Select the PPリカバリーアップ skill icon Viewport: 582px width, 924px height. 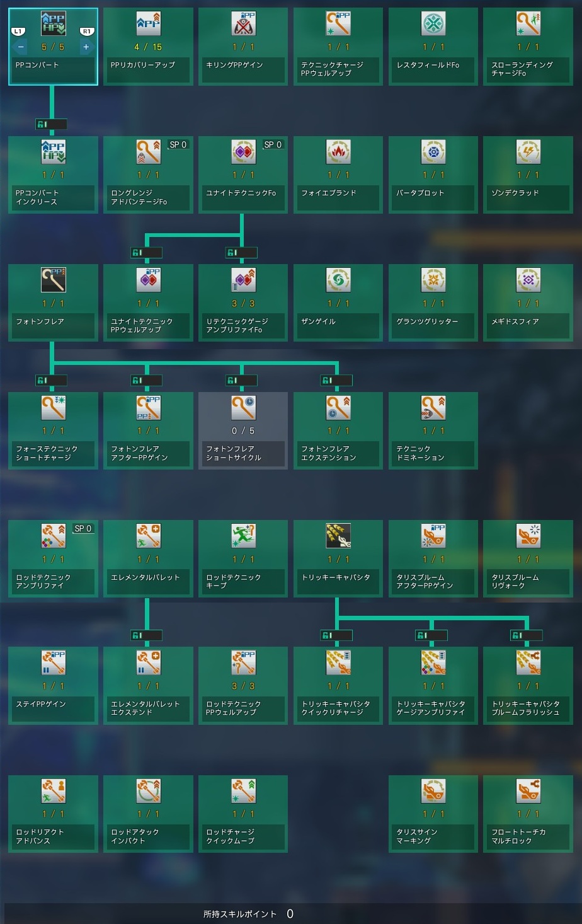tap(148, 24)
